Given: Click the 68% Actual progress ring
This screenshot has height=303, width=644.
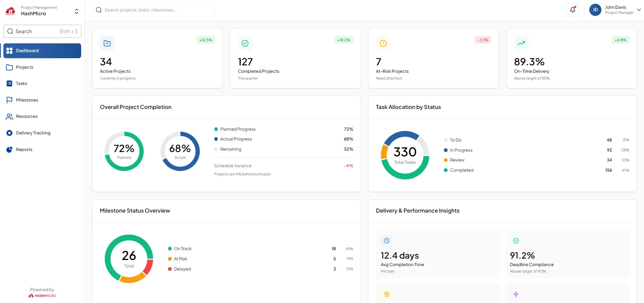Looking at the screenshot, I should [180, 151].
